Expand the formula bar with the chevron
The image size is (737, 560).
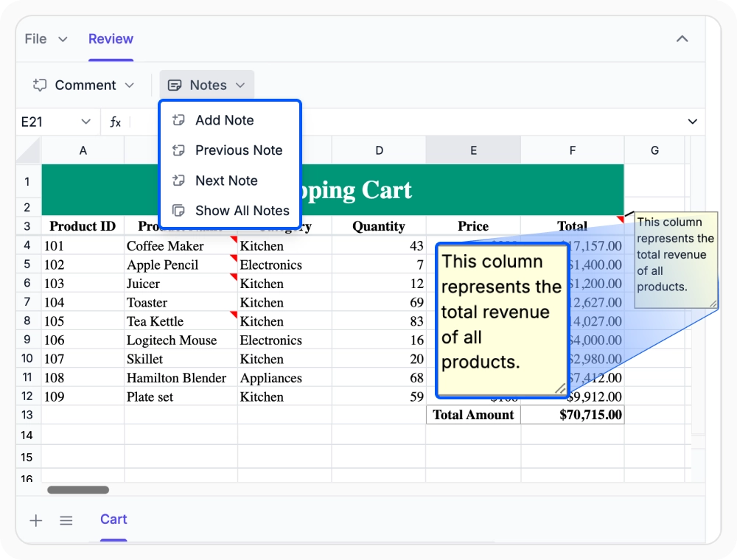(692, 122)
